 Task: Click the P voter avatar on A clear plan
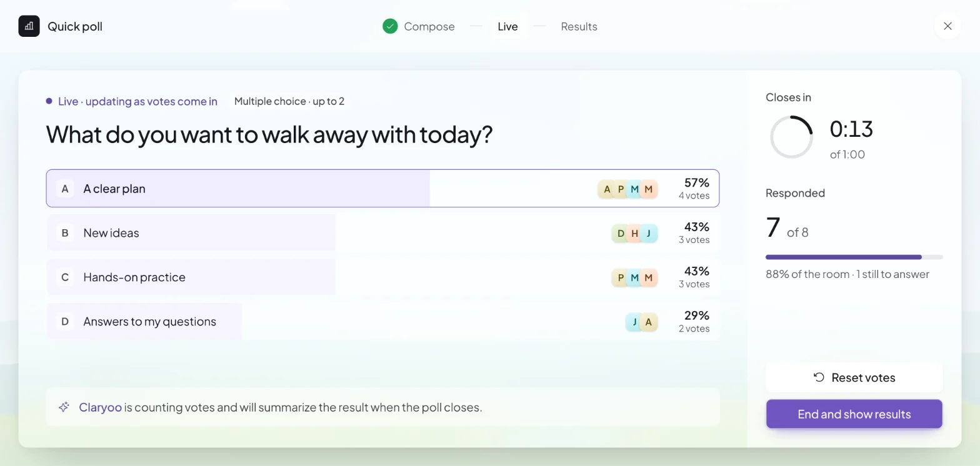point(621,189)
